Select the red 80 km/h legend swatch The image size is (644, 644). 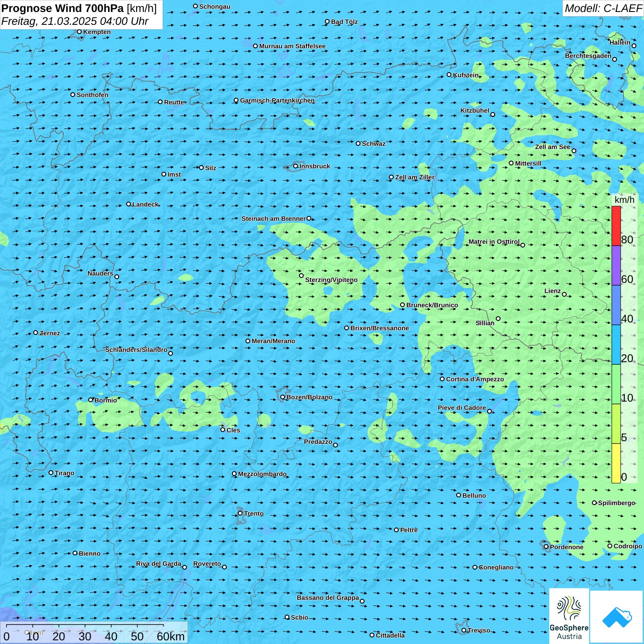point(616,226)
